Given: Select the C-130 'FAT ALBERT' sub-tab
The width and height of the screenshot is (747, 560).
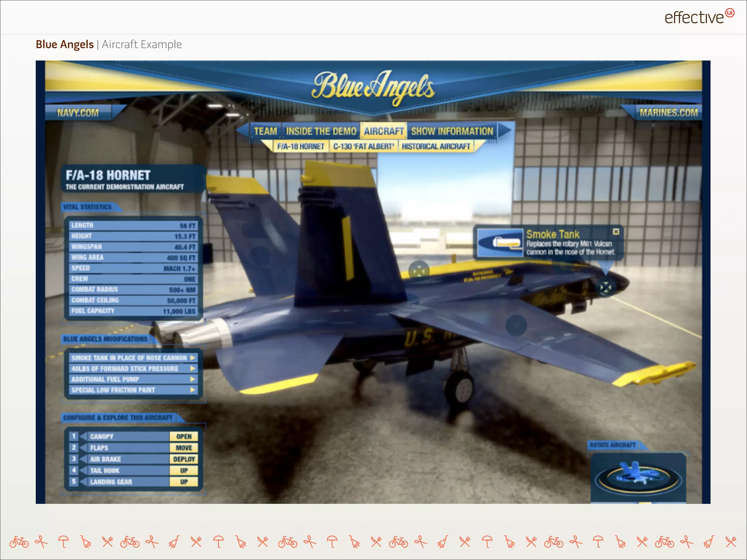Looking at the screenshot, I should (364, 147).
